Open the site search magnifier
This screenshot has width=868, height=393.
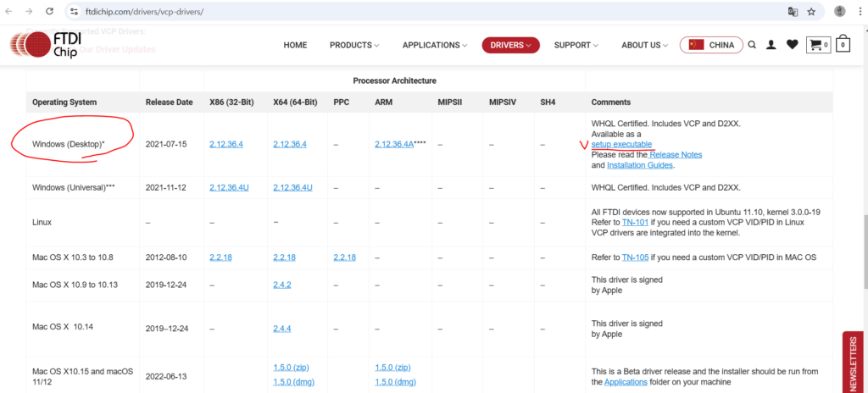[752, 45]
